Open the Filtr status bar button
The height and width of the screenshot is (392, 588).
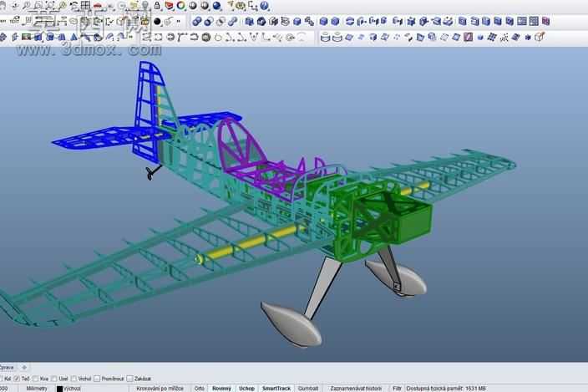point(397,389)
